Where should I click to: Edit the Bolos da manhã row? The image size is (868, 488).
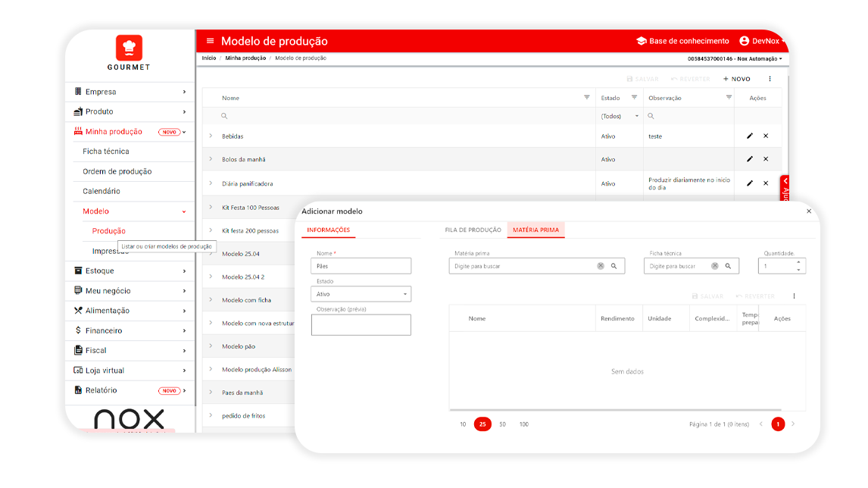point(750,160)
